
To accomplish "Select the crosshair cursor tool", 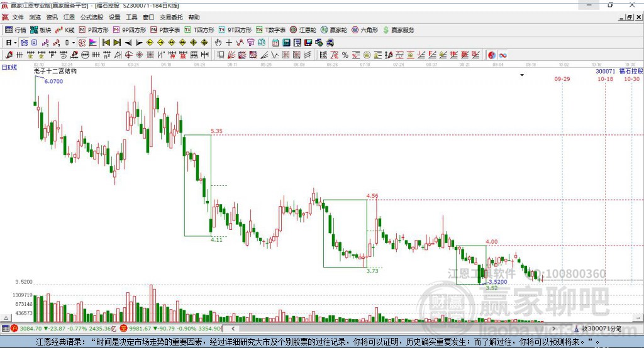I will pyautogui.click(x=229, y=43).
